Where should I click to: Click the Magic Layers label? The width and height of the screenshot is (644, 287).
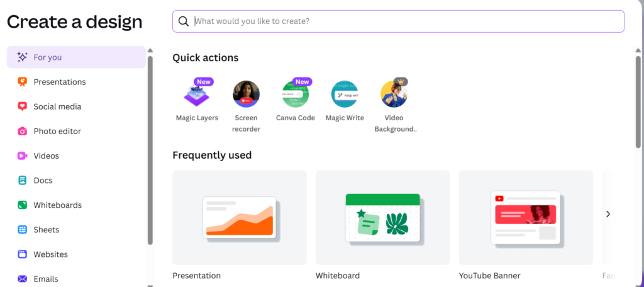point(197,118)
